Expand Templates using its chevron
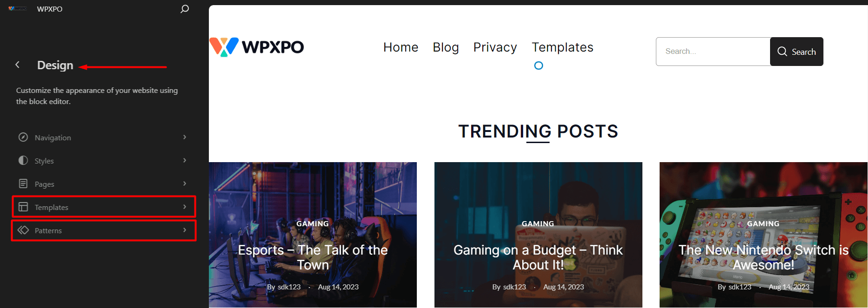This screenshot has width=868, height=308. point(185,207)
